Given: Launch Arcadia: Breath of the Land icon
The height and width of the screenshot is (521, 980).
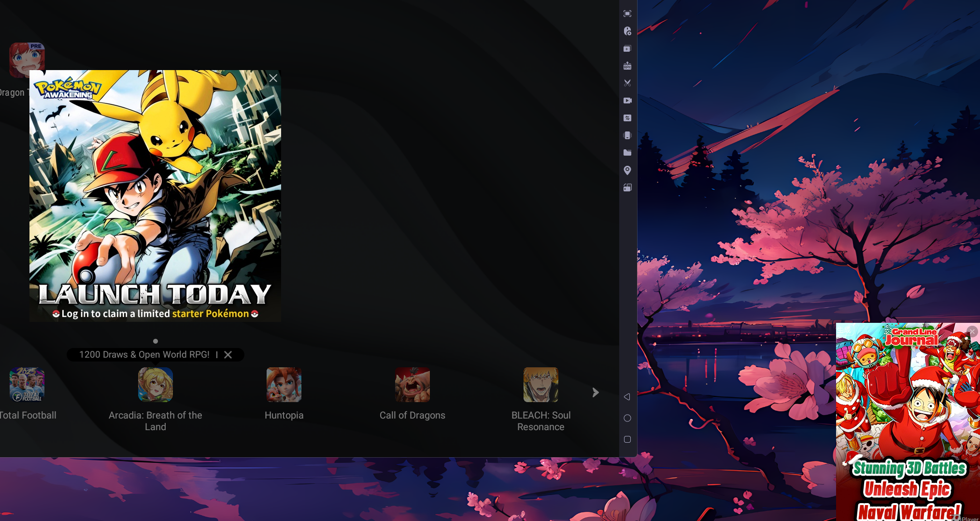Looking at the screenshot, I should (x=156, y=385).
